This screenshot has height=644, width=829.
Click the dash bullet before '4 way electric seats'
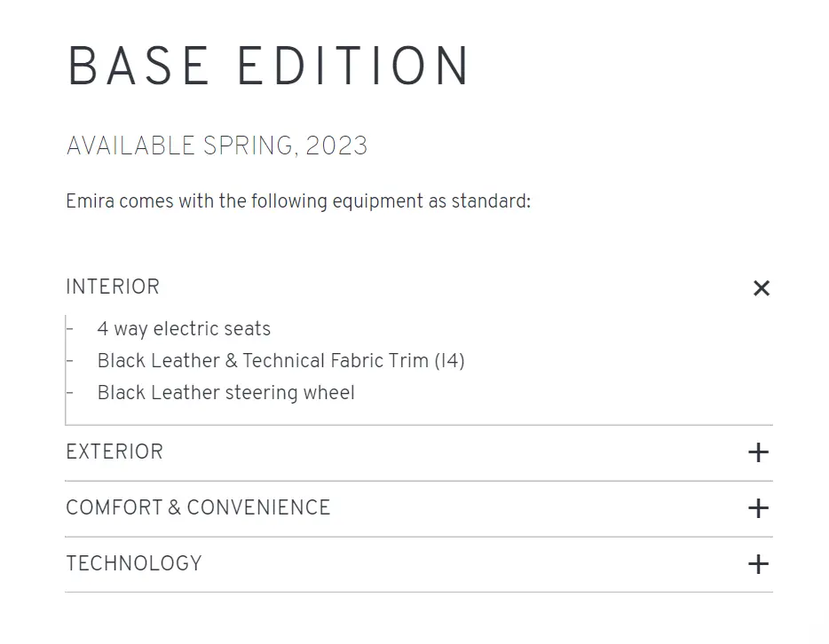pos(69,329)
